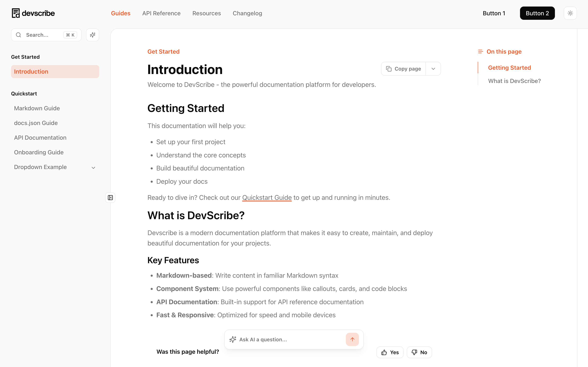Switch to the API Reference tab
The width and height of the screenshot is (588, 367).
click(x=161, y=13)
